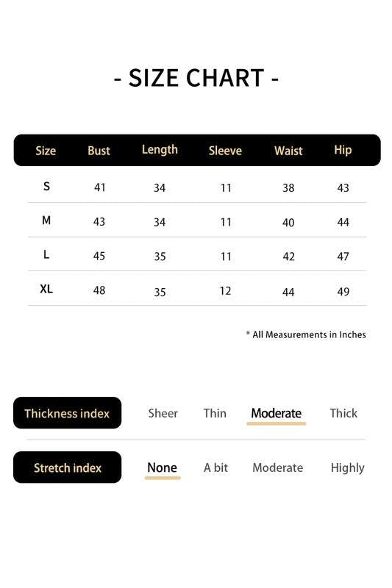Select the size 'S' row label
392x588 pixels.
(46, 187)
